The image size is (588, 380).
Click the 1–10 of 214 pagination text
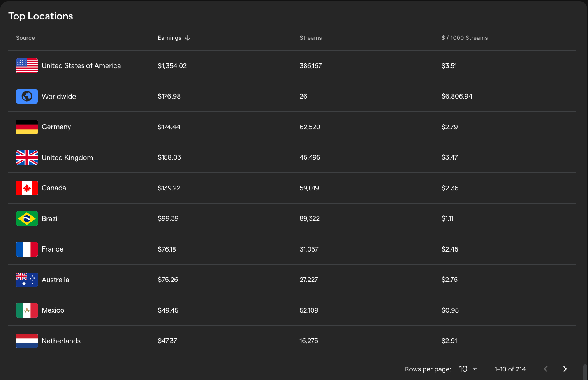pyautogui.click(x=510, y=369)
